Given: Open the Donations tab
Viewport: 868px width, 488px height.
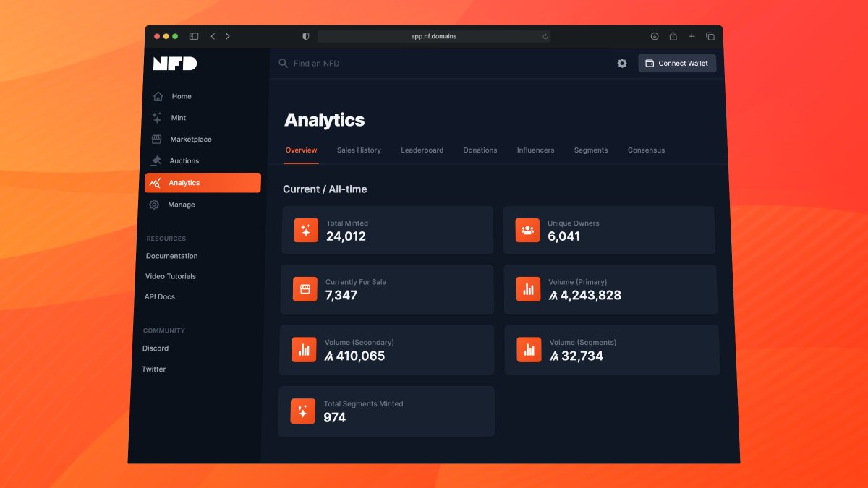Looking at the screenshot, I should [x=480, y=150].
